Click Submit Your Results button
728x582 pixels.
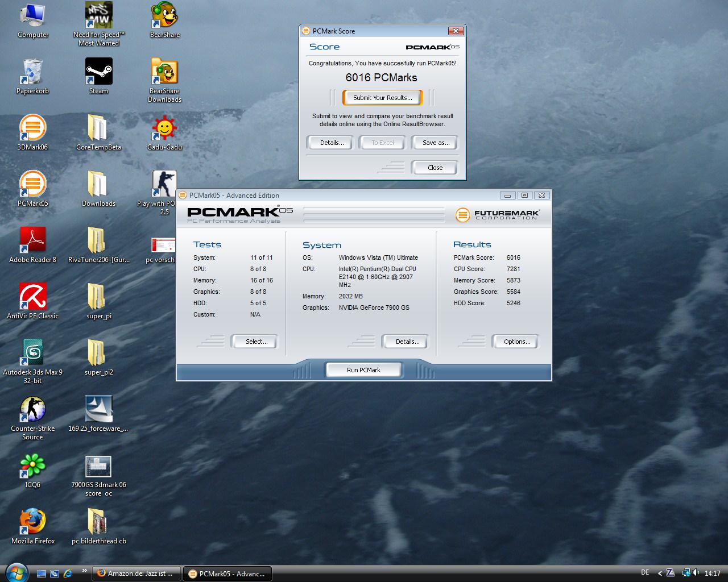(382, 98)
